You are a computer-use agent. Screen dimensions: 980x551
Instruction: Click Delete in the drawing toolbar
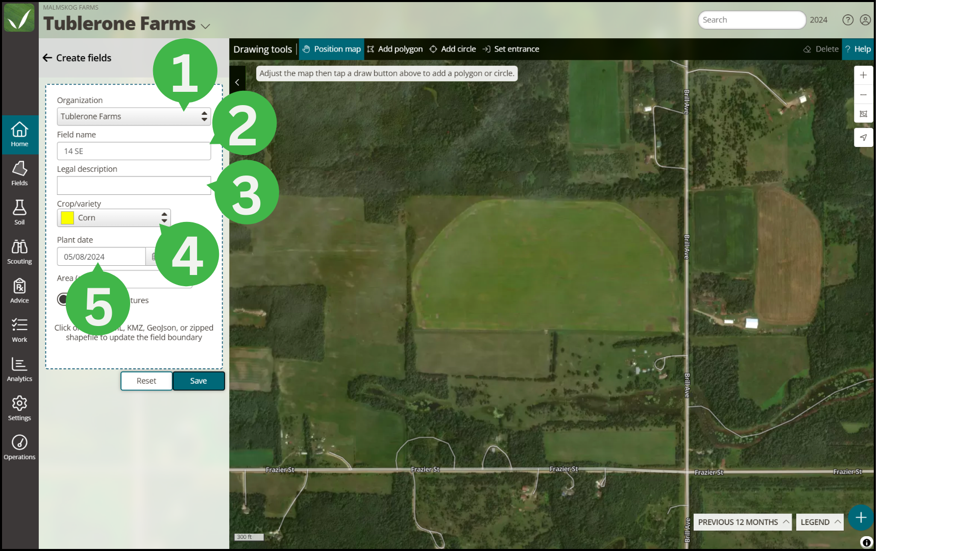click(821, 49)
